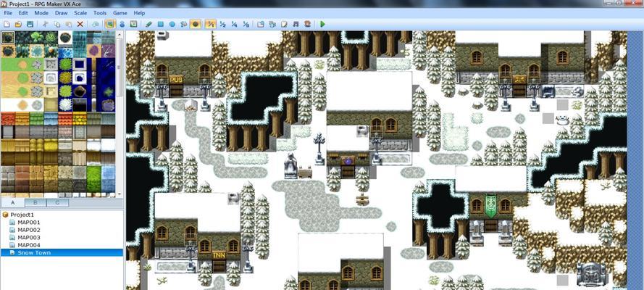Viewport: 644px width, 290px height.
Task: Click the Cut scissors icon
Action: click(45, 24)
